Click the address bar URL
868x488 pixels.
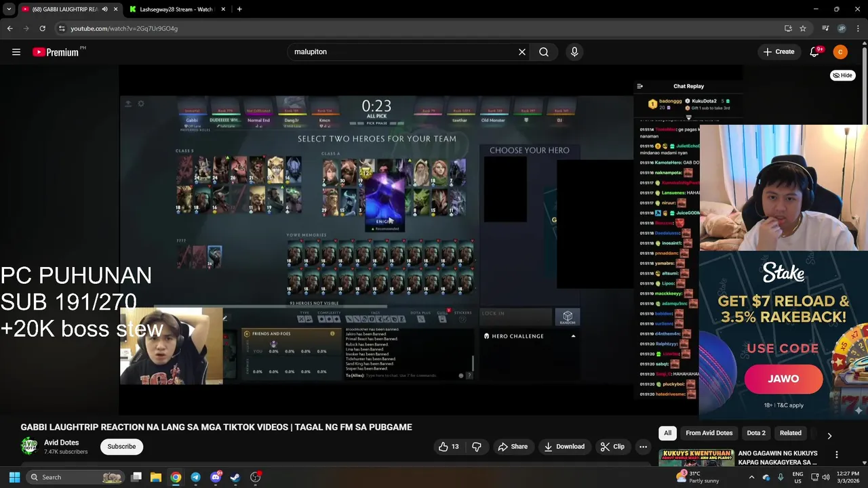point(124,28)
